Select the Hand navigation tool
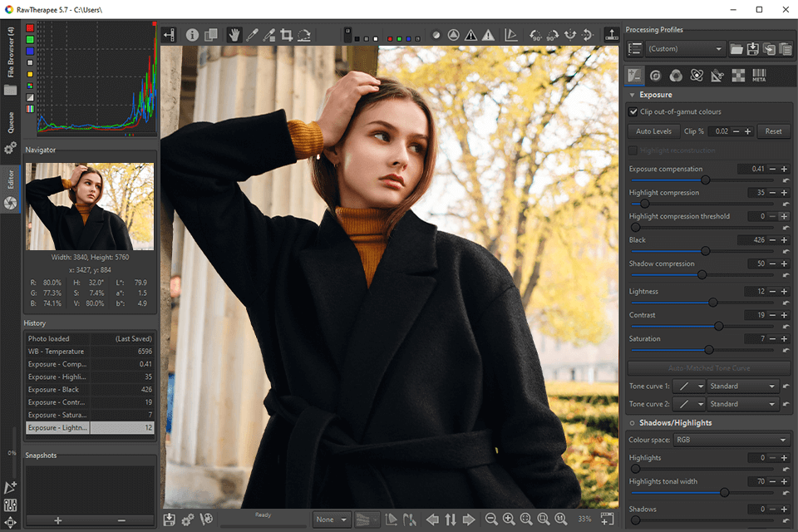798x532 pixels. tap(235, 35)
